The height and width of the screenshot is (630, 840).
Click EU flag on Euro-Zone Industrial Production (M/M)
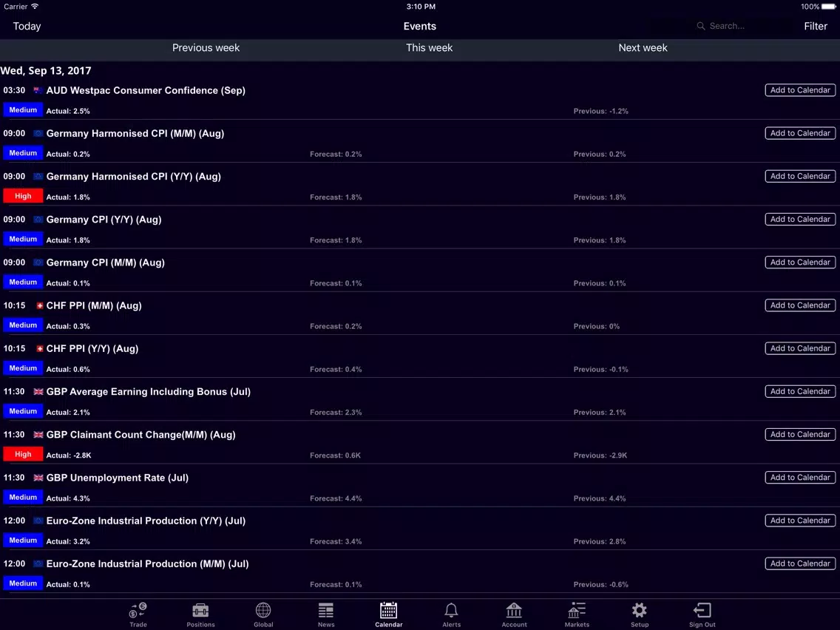pyautogui.click(x=38, y=563)
